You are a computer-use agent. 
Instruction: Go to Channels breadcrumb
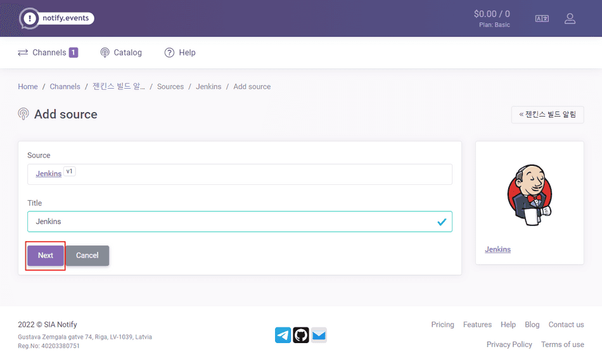click(x=65, y=87)
